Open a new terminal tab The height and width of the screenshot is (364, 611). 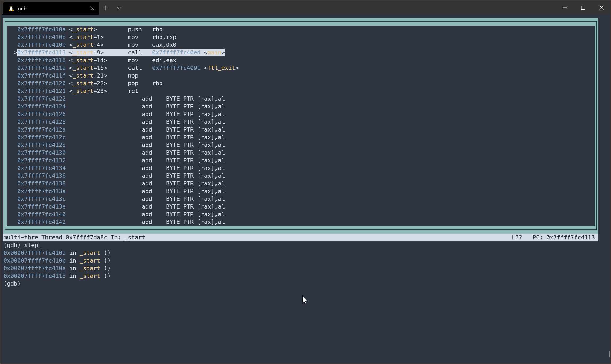[106, 8]
